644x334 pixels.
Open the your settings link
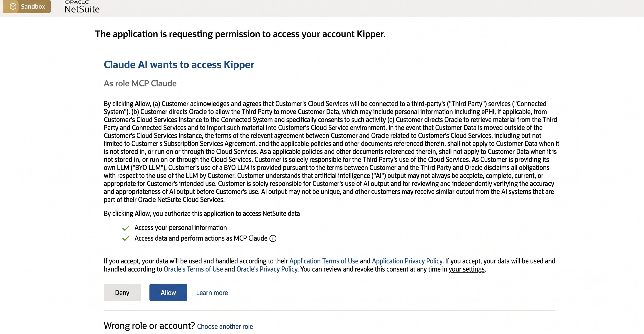[x=467, y=269]
